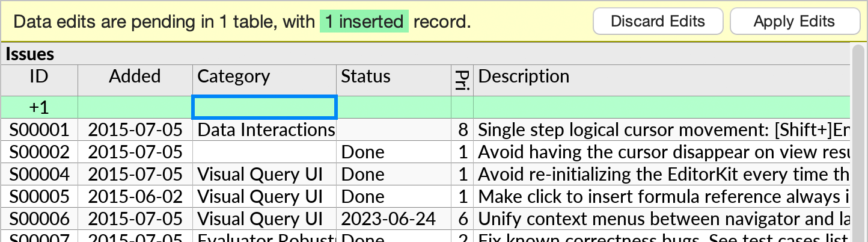Click the Added date cell of S00004

pos(135,175)
